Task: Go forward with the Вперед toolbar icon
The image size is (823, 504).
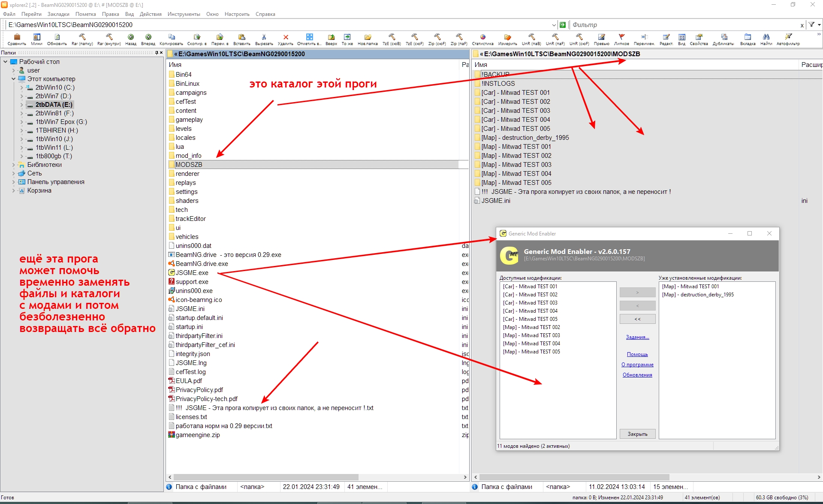Action: coord(148,39)
